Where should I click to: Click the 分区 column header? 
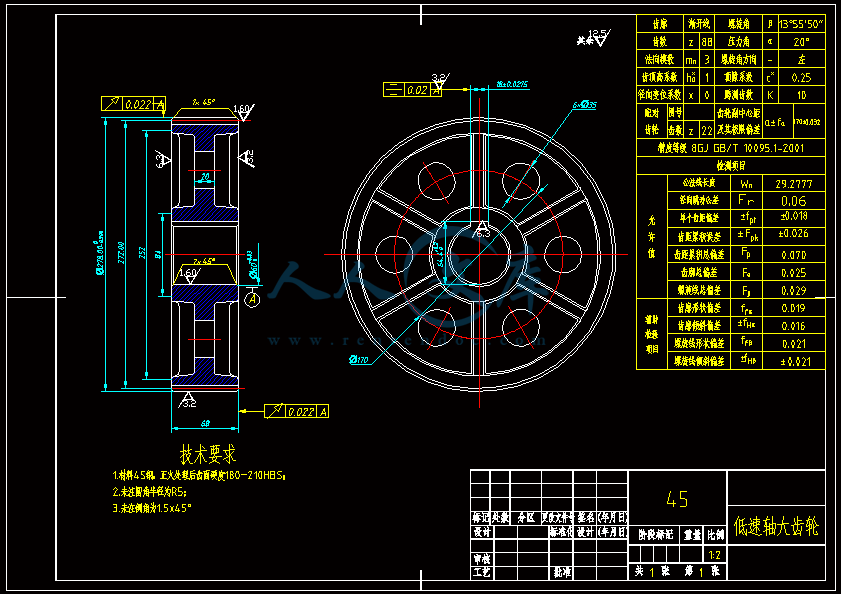point(526,518)
